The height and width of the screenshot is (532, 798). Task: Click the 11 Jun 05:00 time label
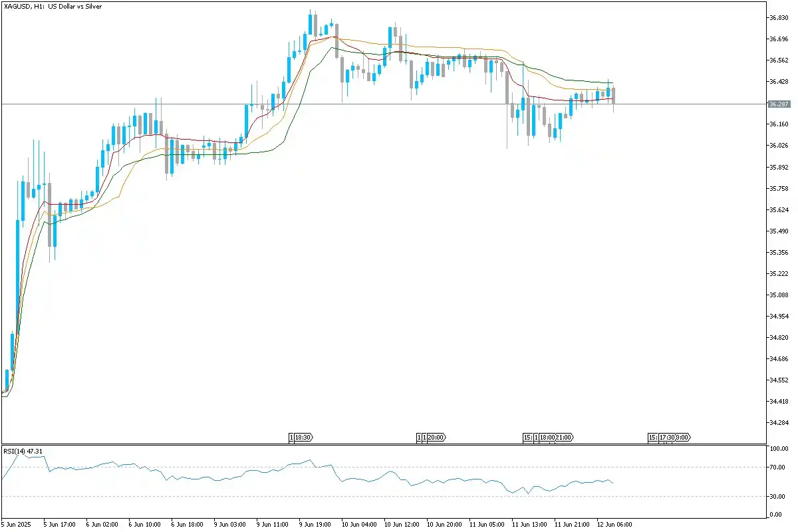click(486, 524)
